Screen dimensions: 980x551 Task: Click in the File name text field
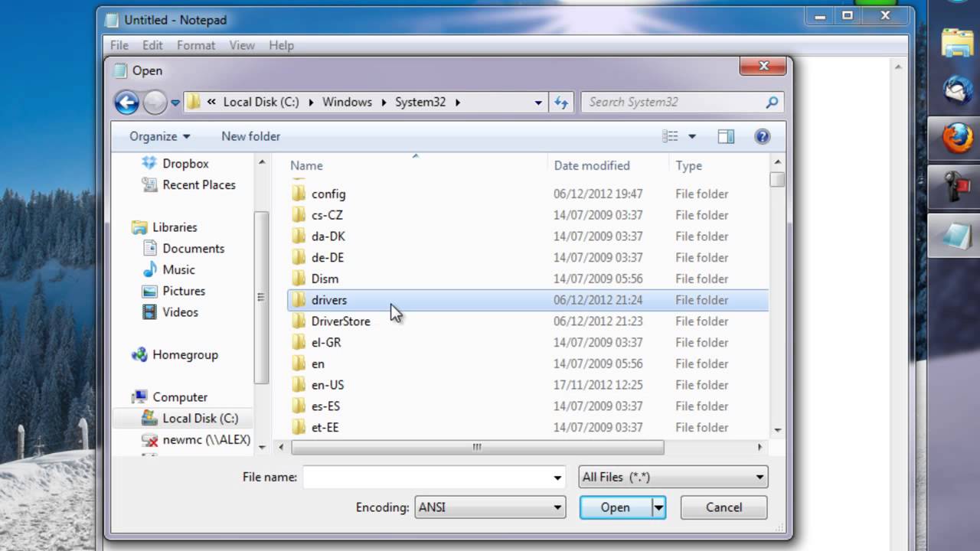[426, 477]
